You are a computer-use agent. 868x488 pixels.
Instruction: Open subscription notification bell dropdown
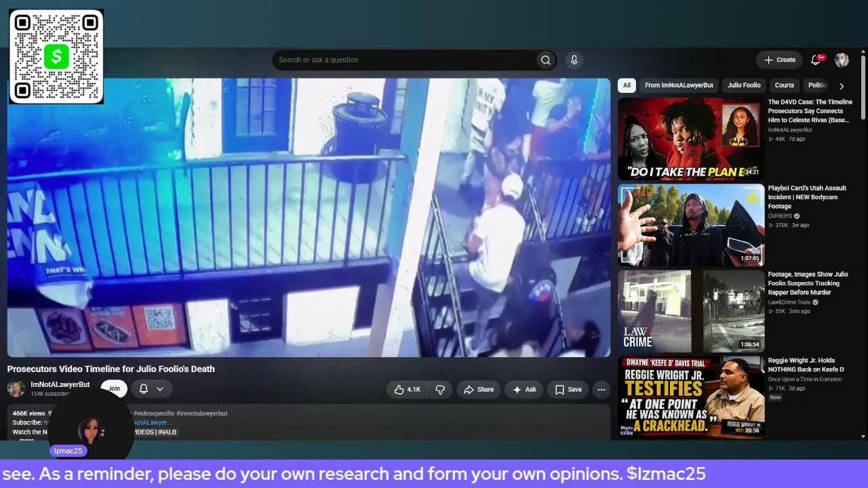point(151,388)
